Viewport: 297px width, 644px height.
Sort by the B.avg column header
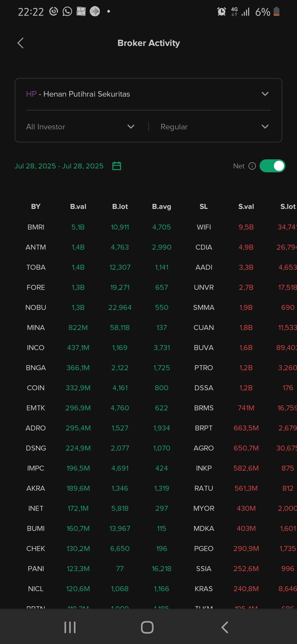(x=162, y=207)
